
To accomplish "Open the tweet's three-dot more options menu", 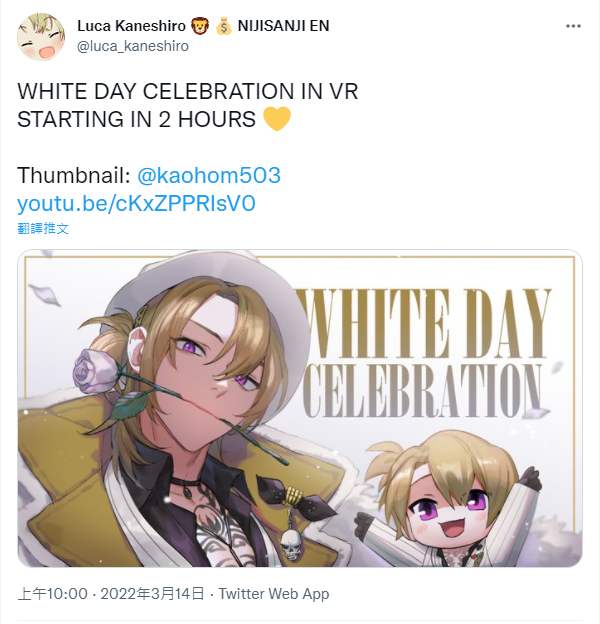I will pos(573,26).
